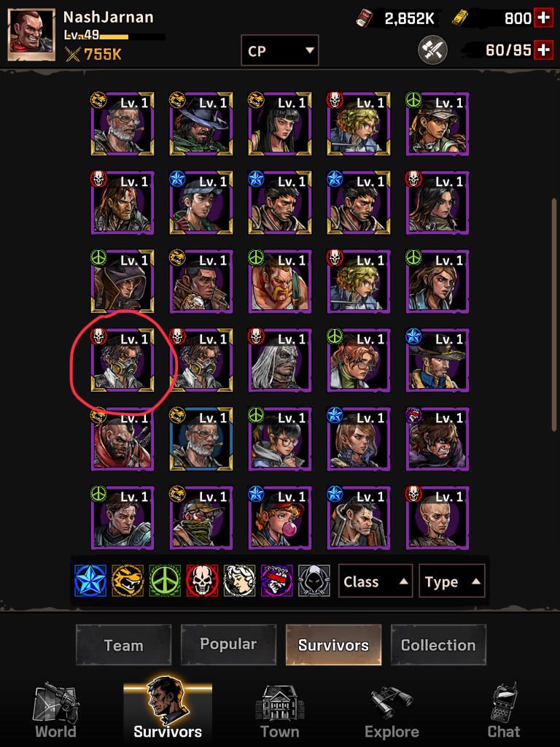Toggle the blue star faction filter
The height and width of the screenshot is (747, 560).
coord(90,580)
